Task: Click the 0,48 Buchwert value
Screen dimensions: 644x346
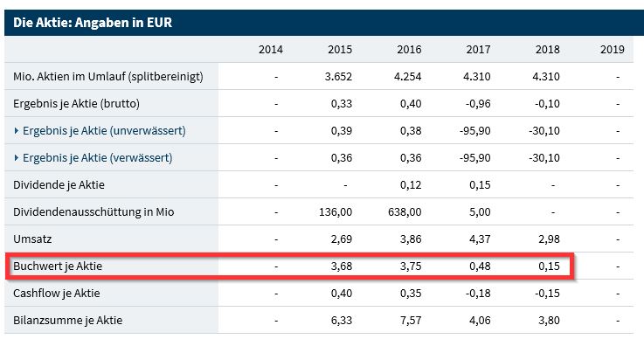Action: tap(480, 266)
